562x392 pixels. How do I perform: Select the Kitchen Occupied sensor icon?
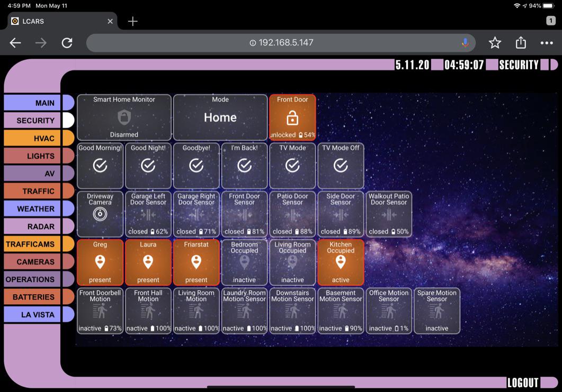pos(341,262)
